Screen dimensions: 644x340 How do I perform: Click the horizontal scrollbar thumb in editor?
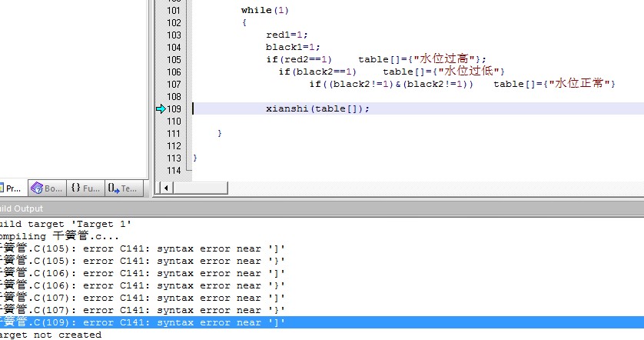(x=201, y=188)
